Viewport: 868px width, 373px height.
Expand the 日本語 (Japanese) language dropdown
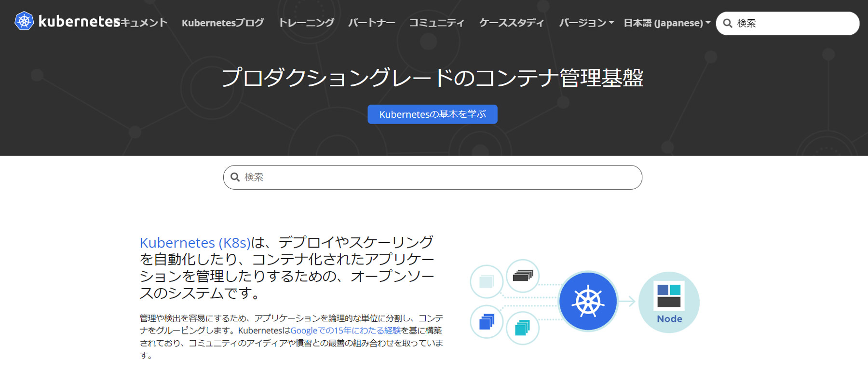click(667, 23)
